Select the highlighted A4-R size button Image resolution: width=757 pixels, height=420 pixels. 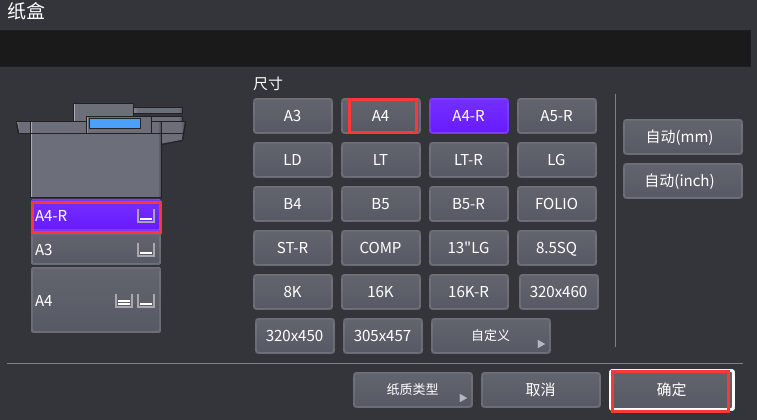click(468, 115)
